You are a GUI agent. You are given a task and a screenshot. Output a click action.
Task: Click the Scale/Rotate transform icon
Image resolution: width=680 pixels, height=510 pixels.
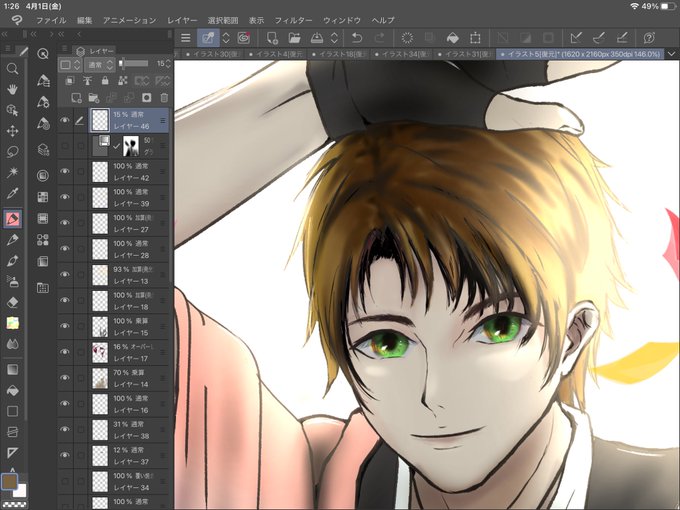coord(475,38)
